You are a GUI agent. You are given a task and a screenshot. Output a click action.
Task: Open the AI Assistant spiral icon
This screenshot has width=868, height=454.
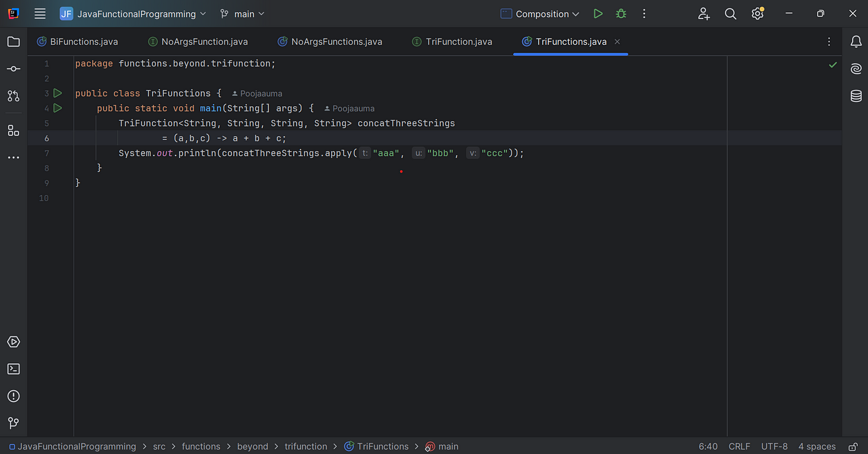[856, 69]
